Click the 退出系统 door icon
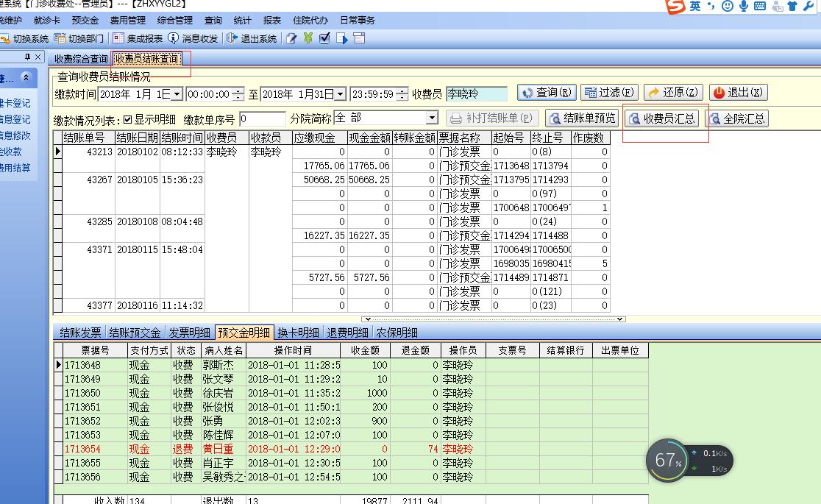The width and height of the screenshot is (821, 504). click(x=232, y=38)
